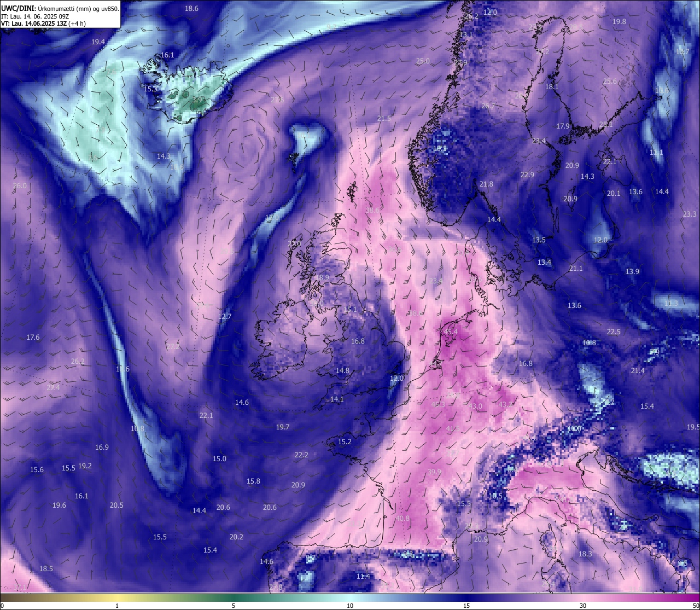The image size is (700, 610).
Task: Click the '15.0' value on the map
Action: (x=219, y=459)
